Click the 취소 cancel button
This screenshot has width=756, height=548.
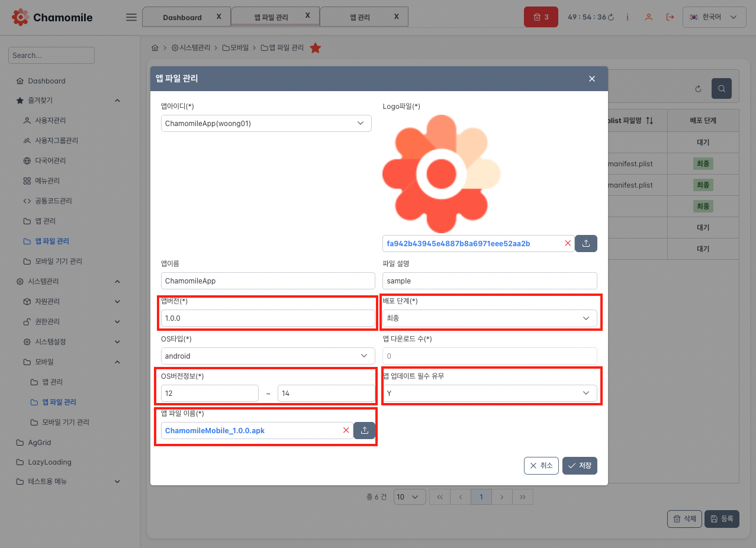tap(541, 466)
